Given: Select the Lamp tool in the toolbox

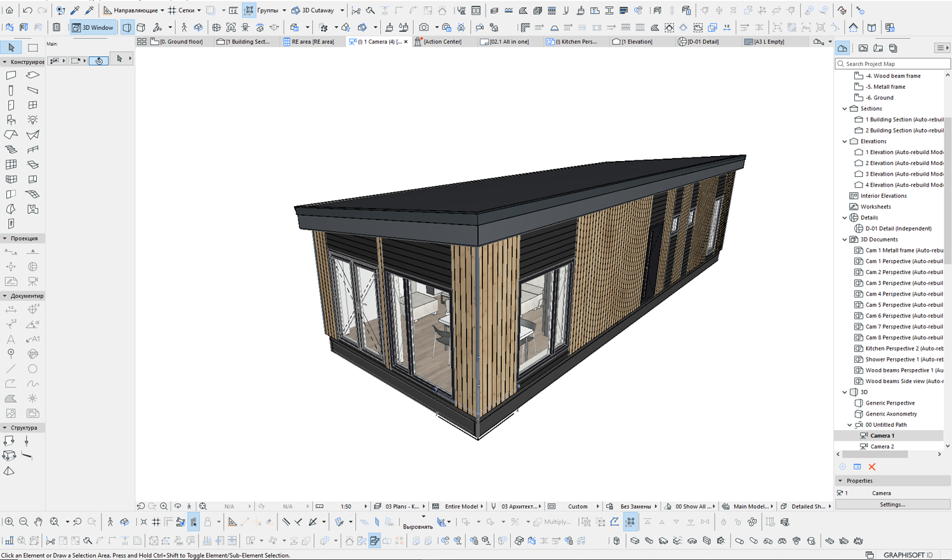Looking at the screenshot, I should pyautogui.click(x=32, y=120).
